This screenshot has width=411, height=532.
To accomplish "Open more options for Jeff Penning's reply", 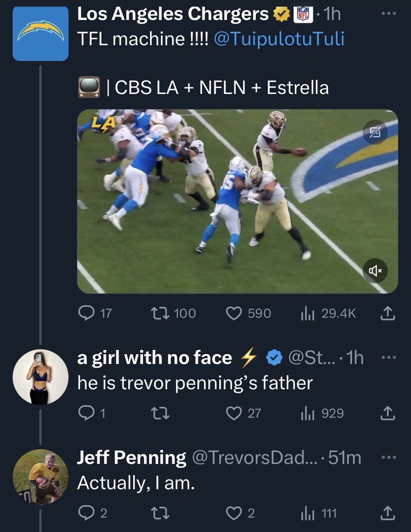I will click(388, 458).
